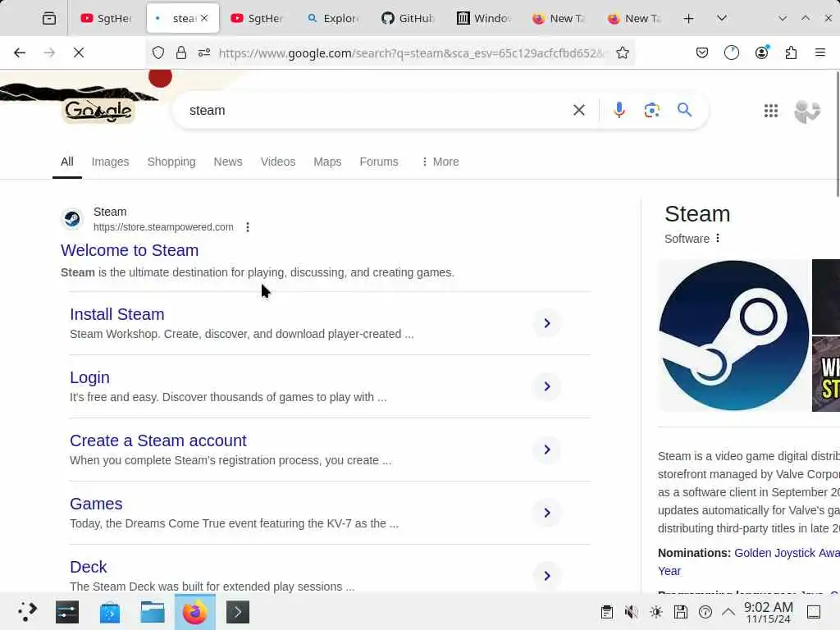This screenshot has height=630, width=840.
Task: Open System Settings from the taskbar
Action: 67,612
